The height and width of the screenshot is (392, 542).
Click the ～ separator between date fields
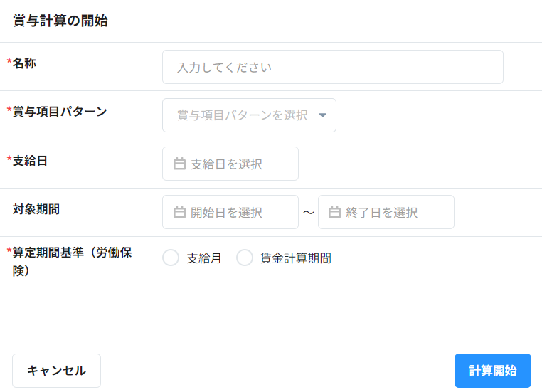pyautogui.click(x=308, y=213)
